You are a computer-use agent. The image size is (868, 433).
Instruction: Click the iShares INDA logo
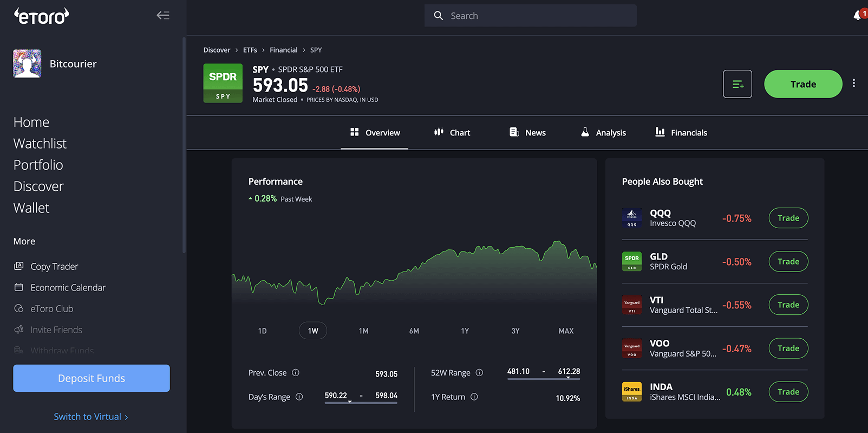click(x=632, y=392)
